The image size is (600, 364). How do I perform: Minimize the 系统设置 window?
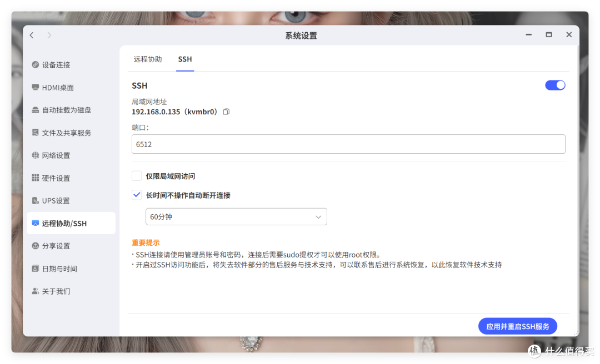(528, 35)
